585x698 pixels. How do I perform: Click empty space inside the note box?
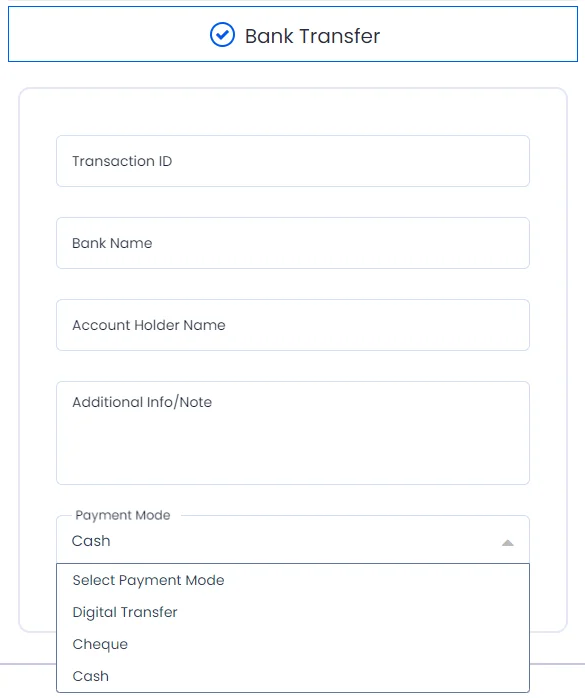coord(293,450)
